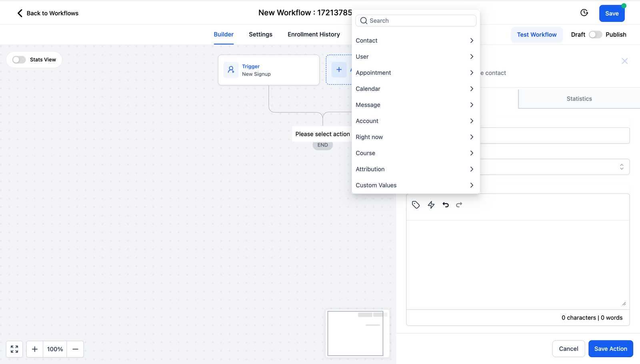
Task: Switch to the Settings tab
Action: pyautogui.click(x=260, y=34)
